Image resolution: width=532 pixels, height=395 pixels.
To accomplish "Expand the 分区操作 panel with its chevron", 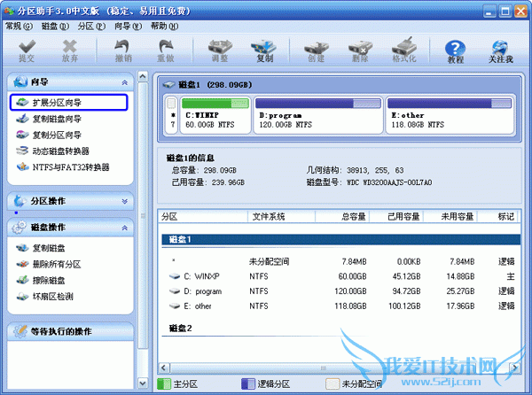I will pyautogui.click(x=124, y=201).
